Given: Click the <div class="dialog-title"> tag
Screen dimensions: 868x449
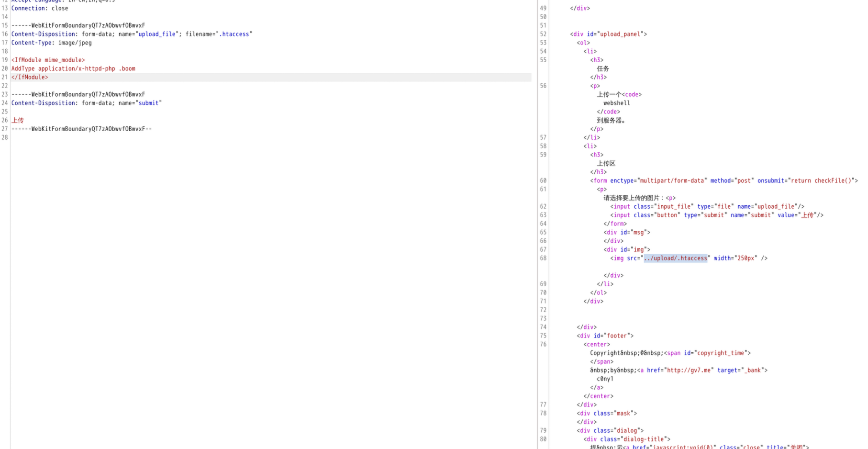Looking at the screenshot, I should point(627,439).
